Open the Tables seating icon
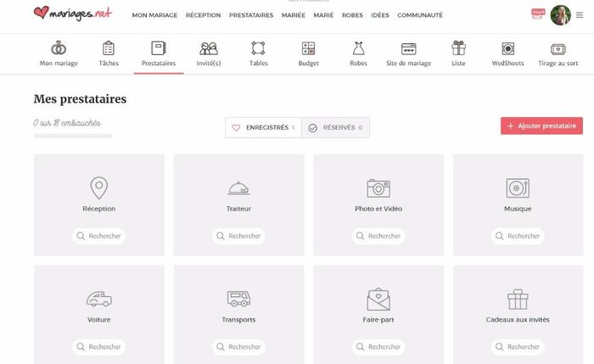The image size is (594, 364). click(259, 49)
